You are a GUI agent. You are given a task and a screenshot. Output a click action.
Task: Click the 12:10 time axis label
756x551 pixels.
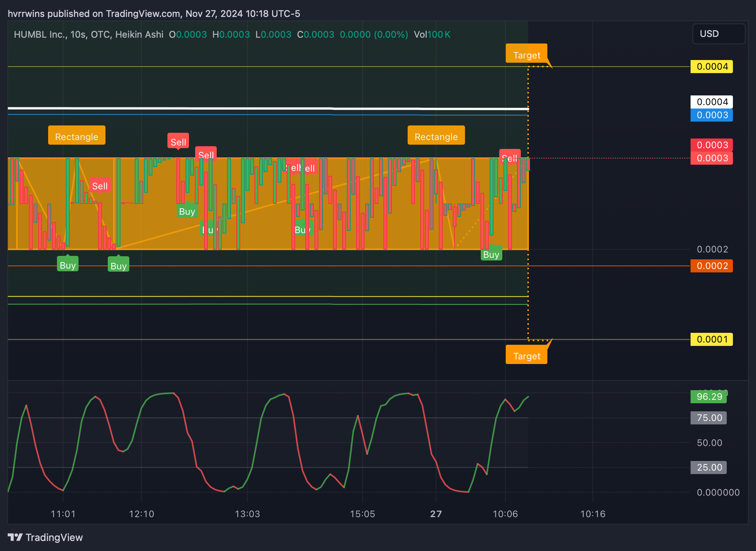click(x=141, y=514)
